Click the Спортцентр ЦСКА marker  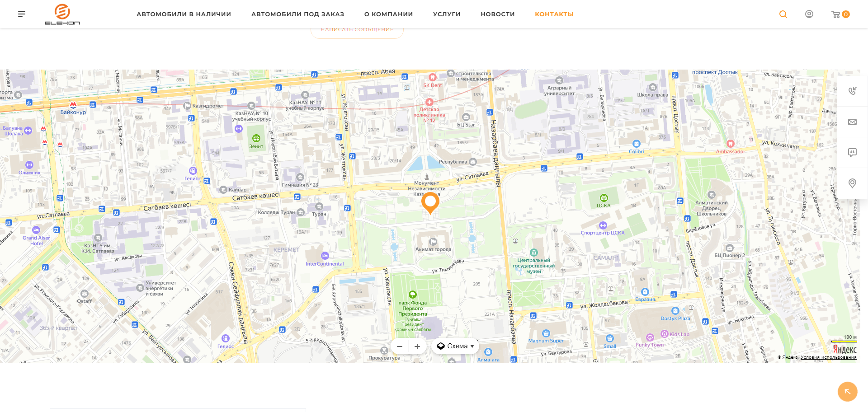pyautogui.click(x=603, y=225)
